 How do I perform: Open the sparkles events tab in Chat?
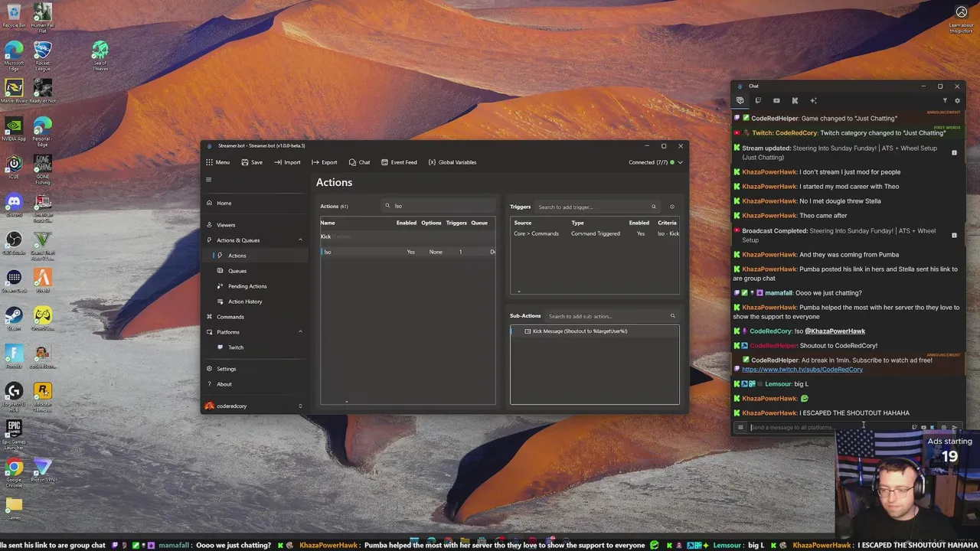point(813,100)
